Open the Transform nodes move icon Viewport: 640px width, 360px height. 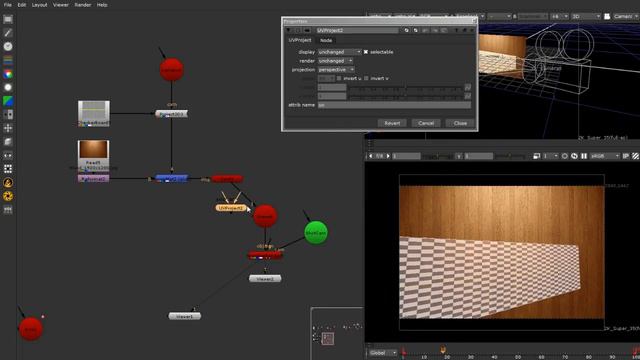tap(8, 128)
